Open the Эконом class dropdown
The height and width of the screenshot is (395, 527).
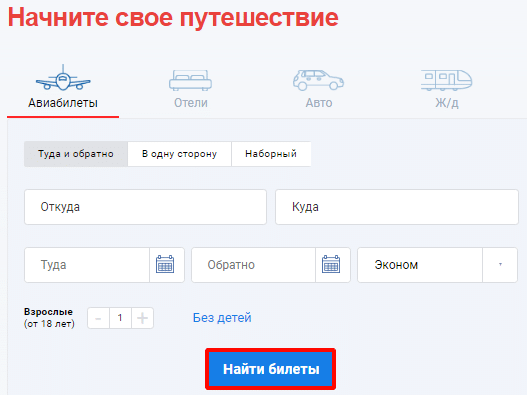click(437, 265)
